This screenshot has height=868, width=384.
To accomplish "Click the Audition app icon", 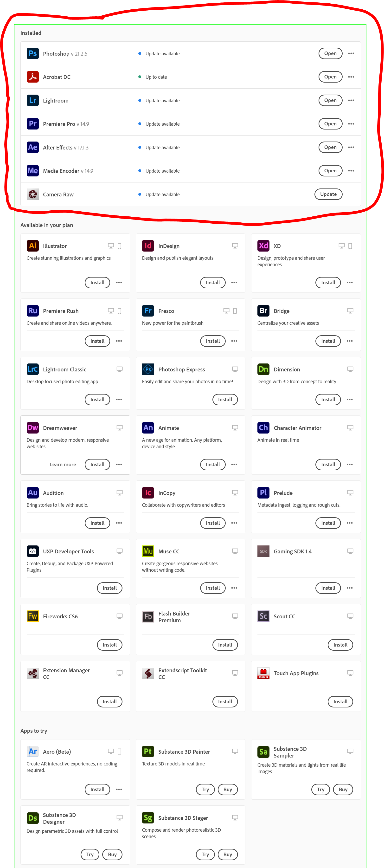I will (x=33, y=493).
